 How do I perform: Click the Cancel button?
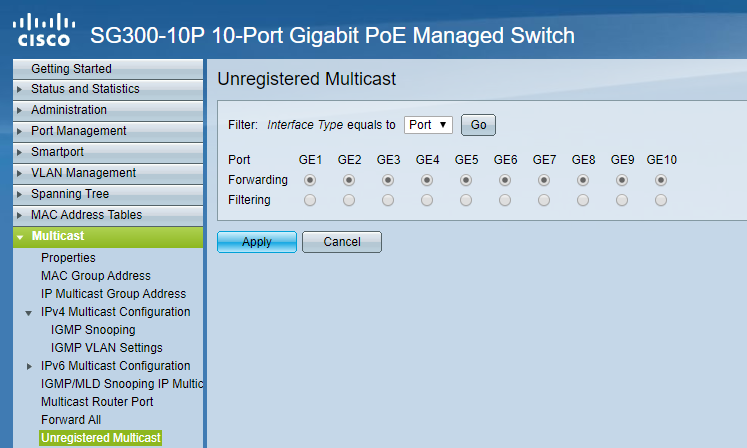click(x=341, y=242)
